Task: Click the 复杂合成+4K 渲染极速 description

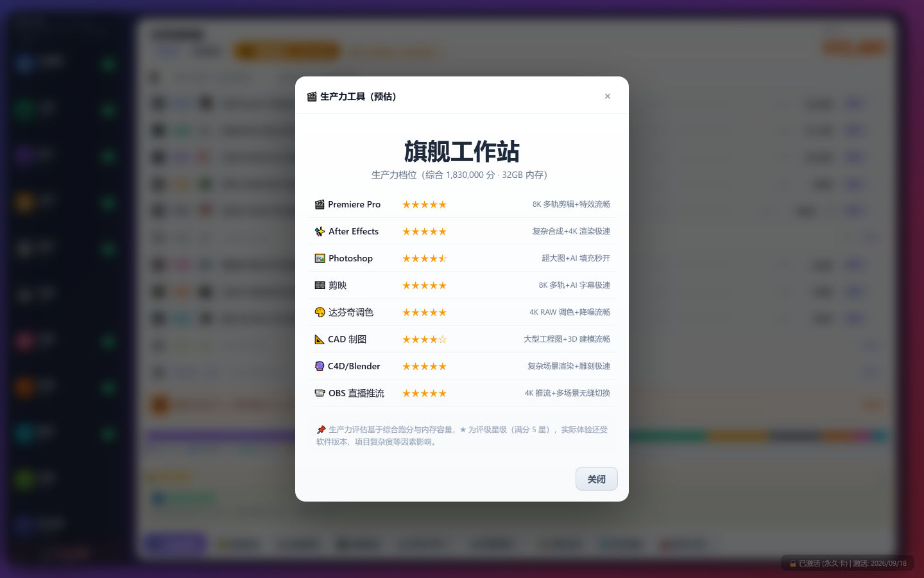Action: [x=571, y=231]
